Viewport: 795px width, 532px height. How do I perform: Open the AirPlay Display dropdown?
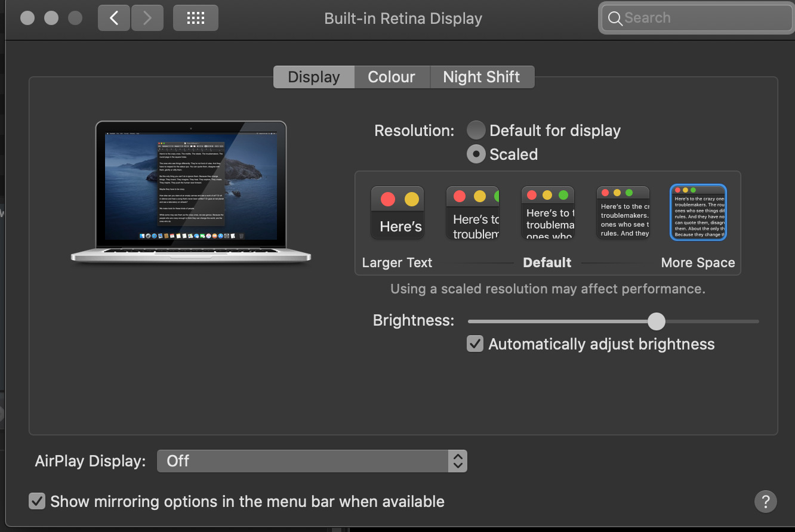pyautogui.click(x=312, y=461)
